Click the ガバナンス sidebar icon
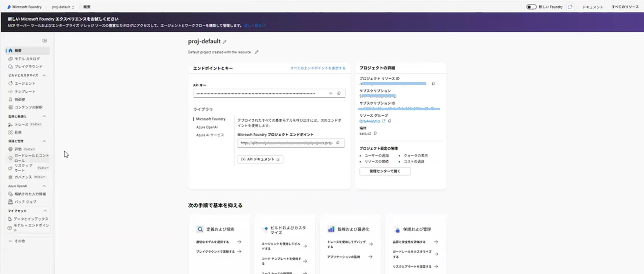The height and width of the screenshot is (274, 644). coord(10,177)
